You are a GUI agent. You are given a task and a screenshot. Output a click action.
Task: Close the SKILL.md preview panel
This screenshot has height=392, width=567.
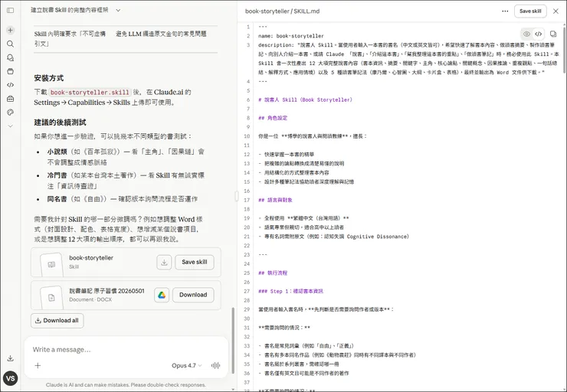(x=556, y=11)
